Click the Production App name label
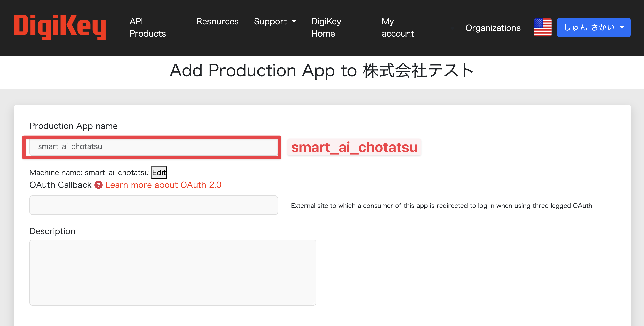 73,126
